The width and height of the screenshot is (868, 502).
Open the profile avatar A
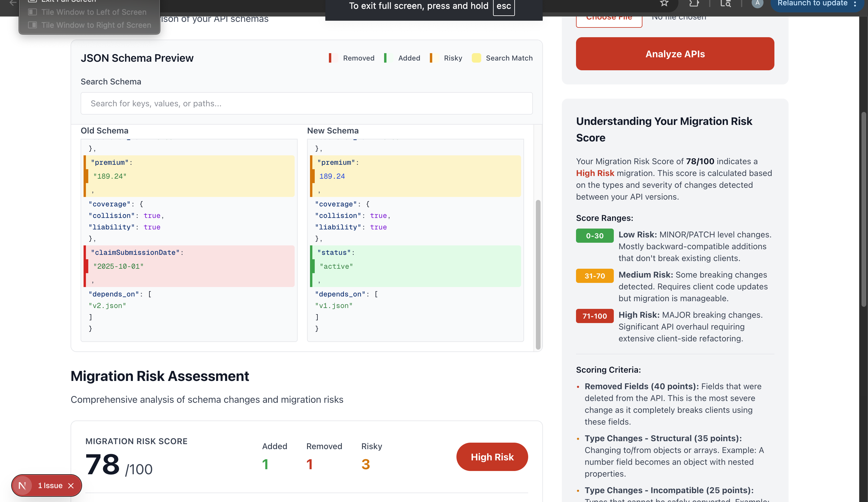757,3
